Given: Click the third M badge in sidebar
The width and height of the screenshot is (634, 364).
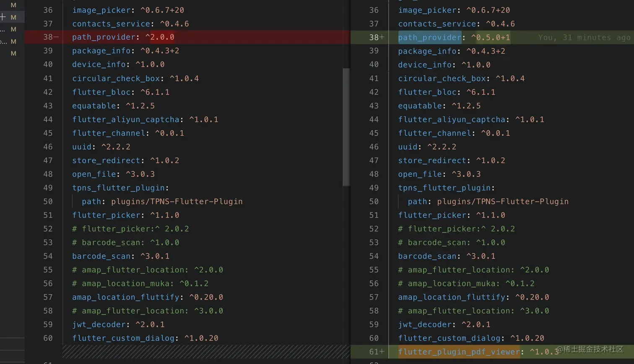Looking at the screenshot, I should pyautogui.click(x=13, y=29).
